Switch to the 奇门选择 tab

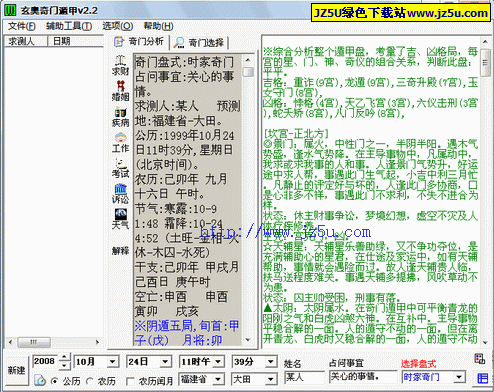[199, 43]
